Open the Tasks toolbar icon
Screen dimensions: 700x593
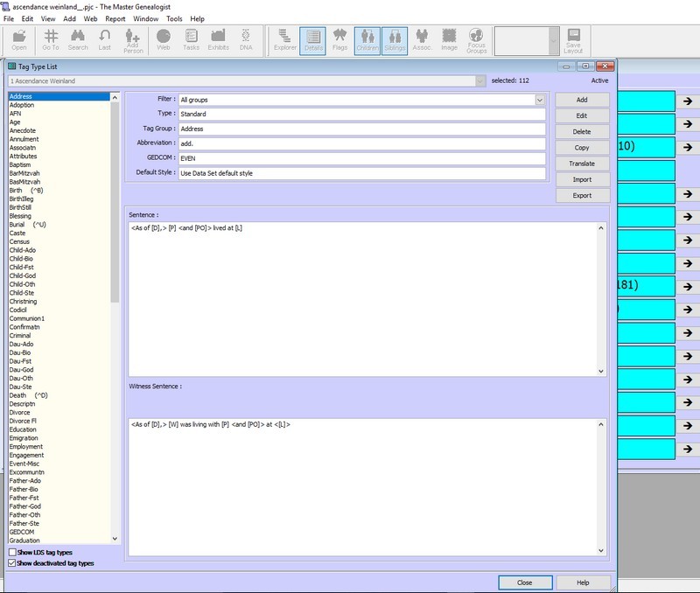click(x=191, y=40)
